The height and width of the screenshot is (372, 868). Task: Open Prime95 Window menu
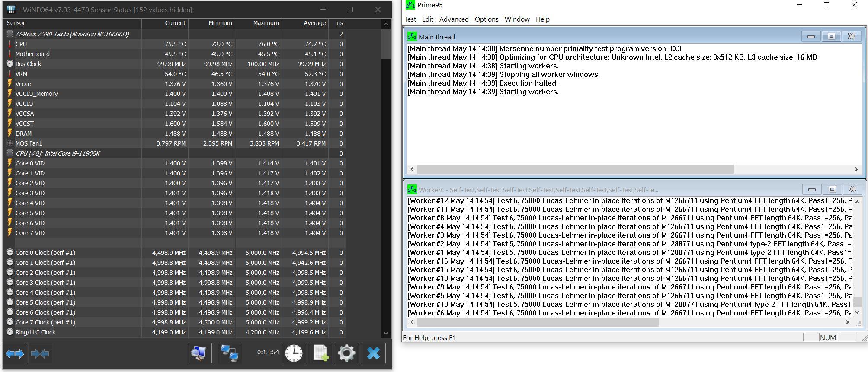[517, 19]
